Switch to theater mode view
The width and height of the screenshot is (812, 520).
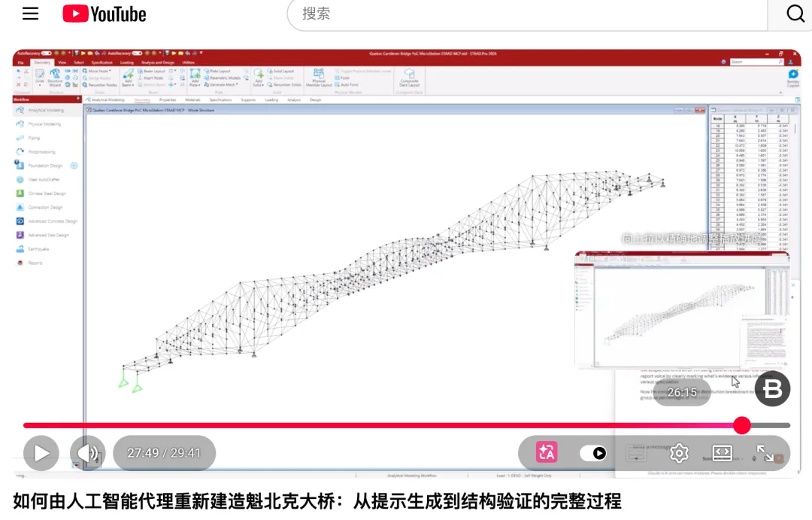point(722,453)
